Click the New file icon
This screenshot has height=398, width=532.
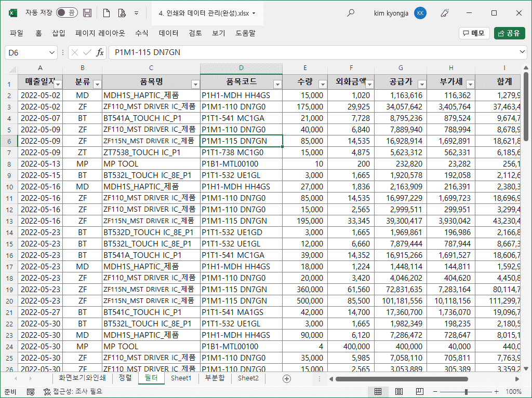click(106, 13)
